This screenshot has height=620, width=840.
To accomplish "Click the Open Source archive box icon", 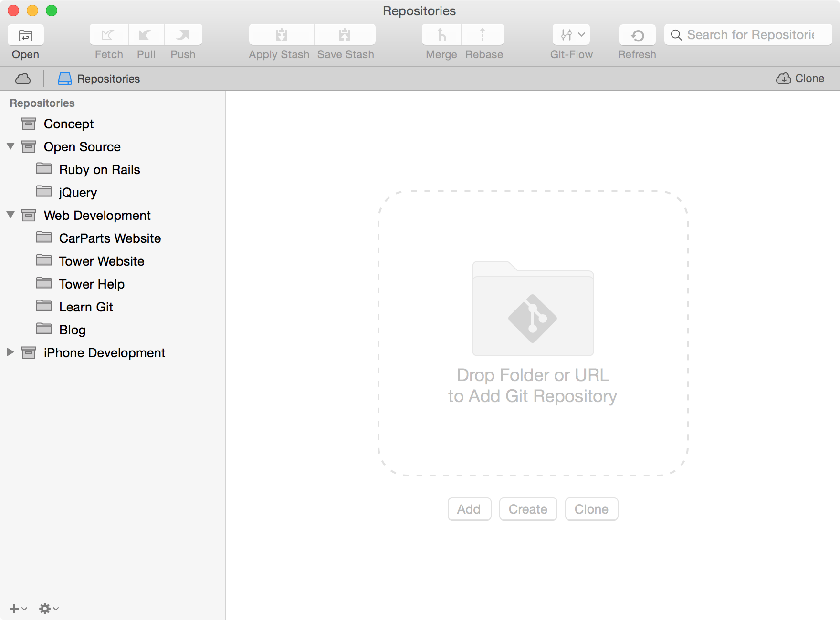I will coord(29,146).
